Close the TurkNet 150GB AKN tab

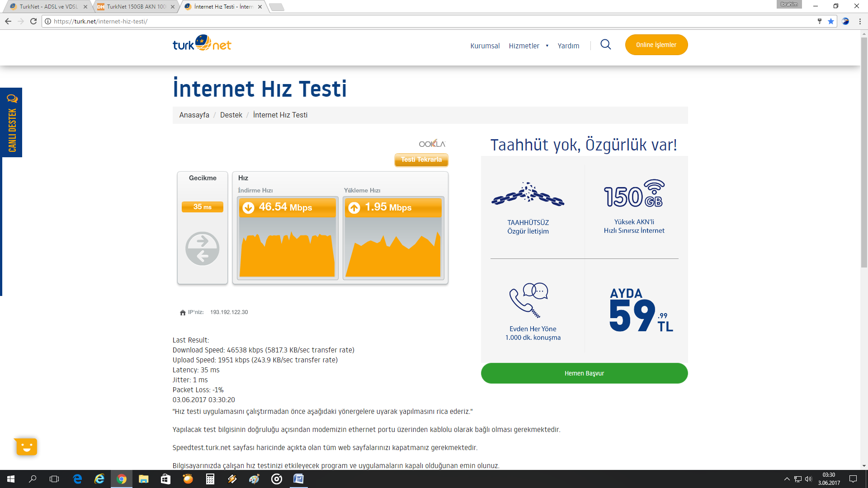coord(173,7)
